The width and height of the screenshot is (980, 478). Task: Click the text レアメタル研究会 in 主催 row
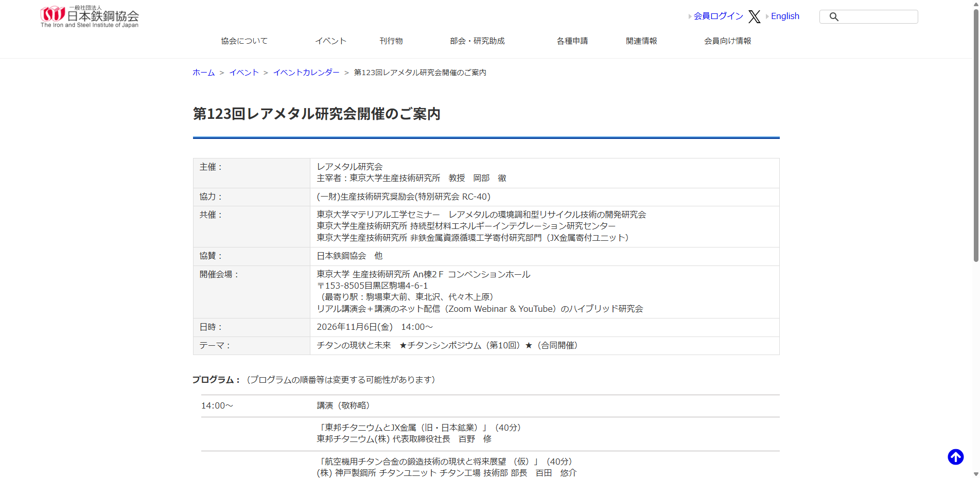point(349,167)
